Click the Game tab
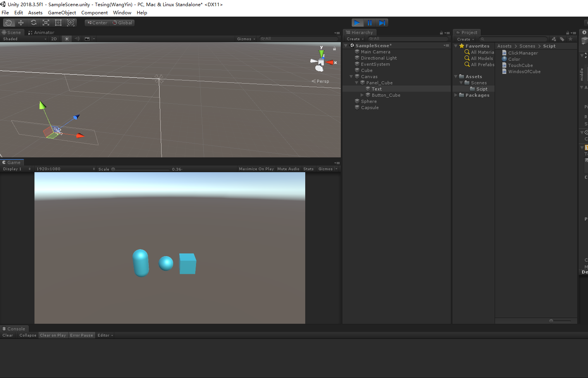Image resolution: width=588 pixels, height=378 pixels. pos(12,162)
